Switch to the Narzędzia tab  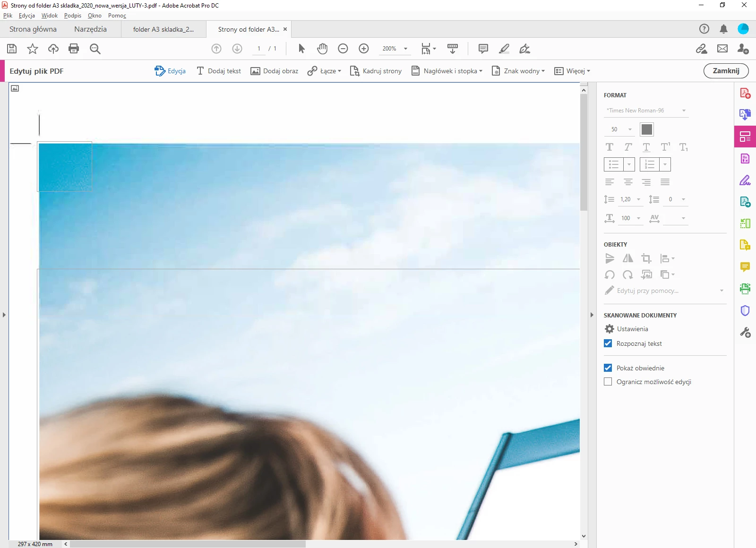pos(90,29)
